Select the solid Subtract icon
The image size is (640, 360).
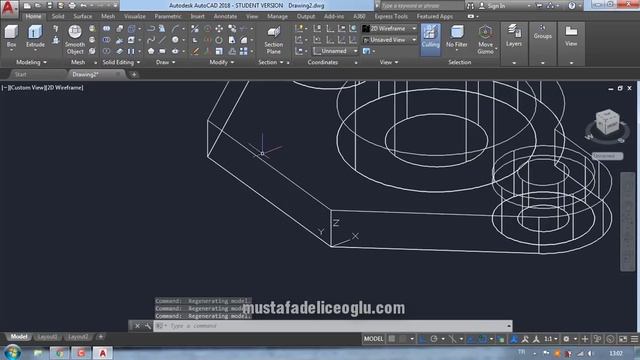point(107,40)
